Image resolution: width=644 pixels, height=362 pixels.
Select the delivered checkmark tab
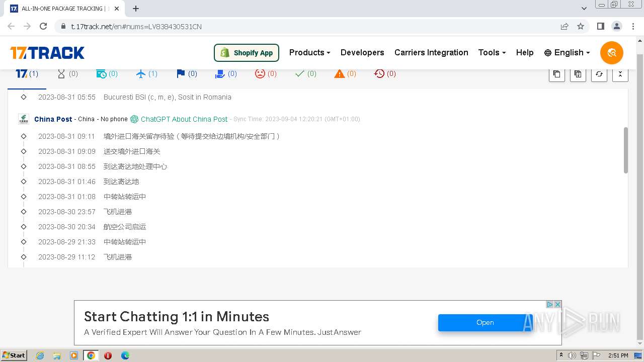305,74
